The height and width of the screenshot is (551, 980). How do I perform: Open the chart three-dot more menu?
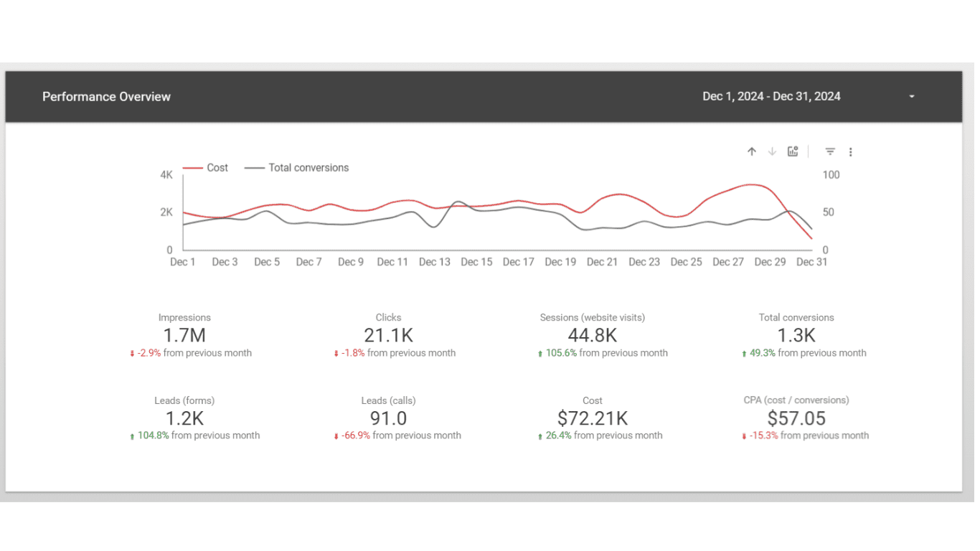(x=851, y=152)
